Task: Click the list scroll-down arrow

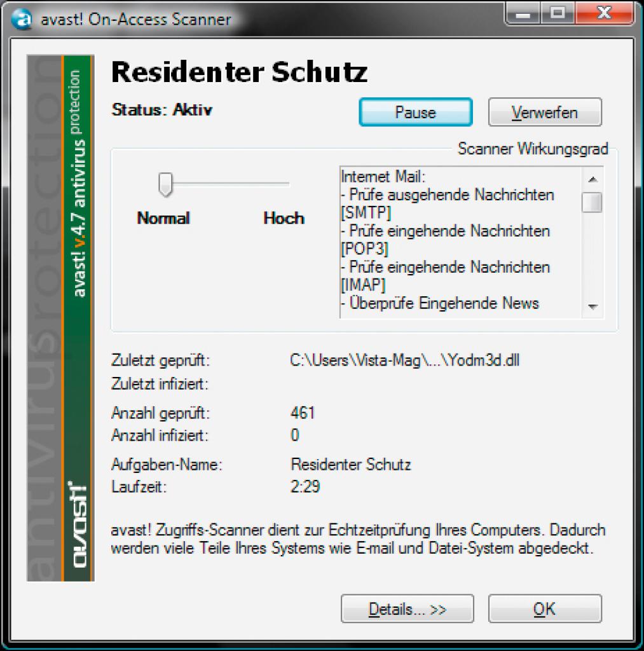Action: pos(593,307)
